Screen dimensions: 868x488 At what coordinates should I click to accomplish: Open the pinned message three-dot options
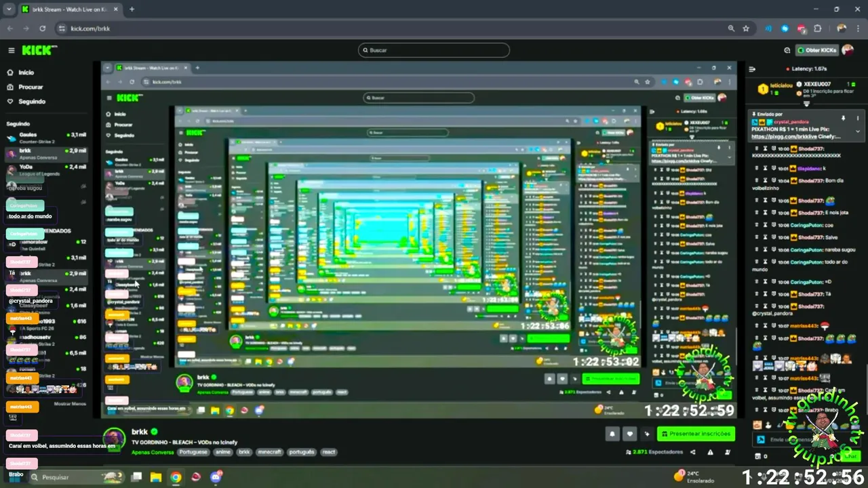tap(858, 117)
